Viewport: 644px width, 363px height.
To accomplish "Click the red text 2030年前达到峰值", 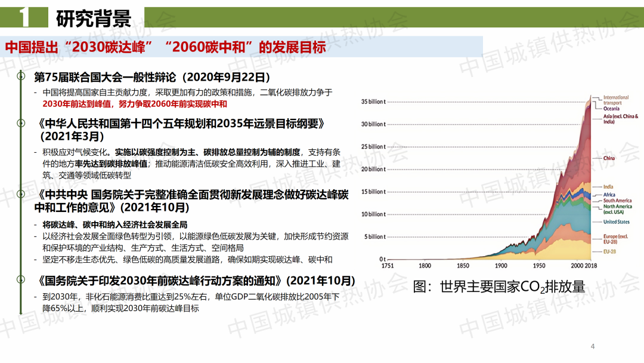I will (74, 104).
